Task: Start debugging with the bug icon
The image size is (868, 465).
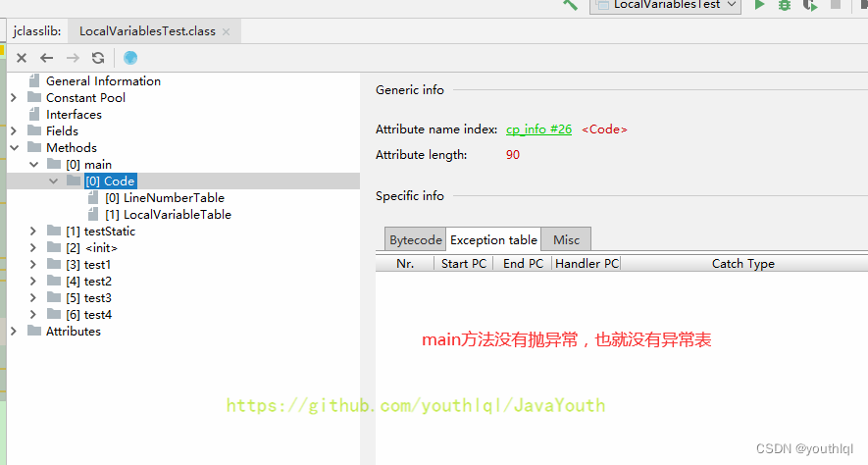Action: 785,5
